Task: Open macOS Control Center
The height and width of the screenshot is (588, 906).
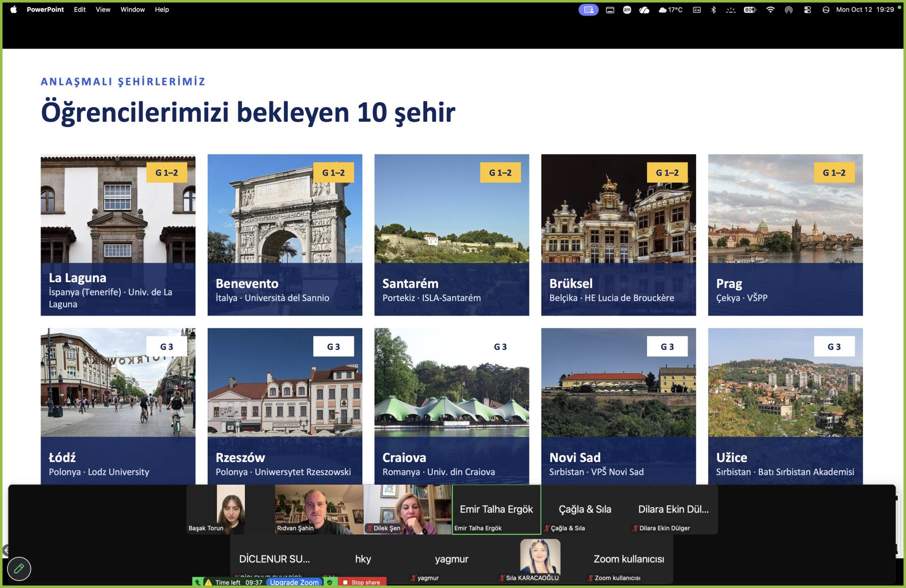Action: coord(807,9)
